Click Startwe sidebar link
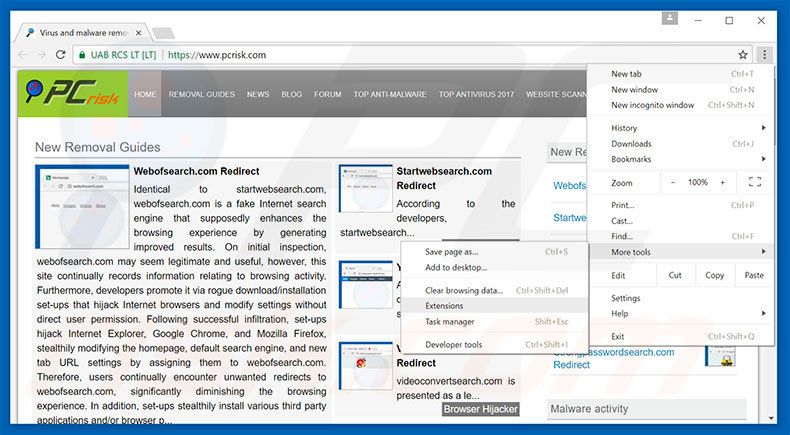790x435 pixels. click(569, 218)
